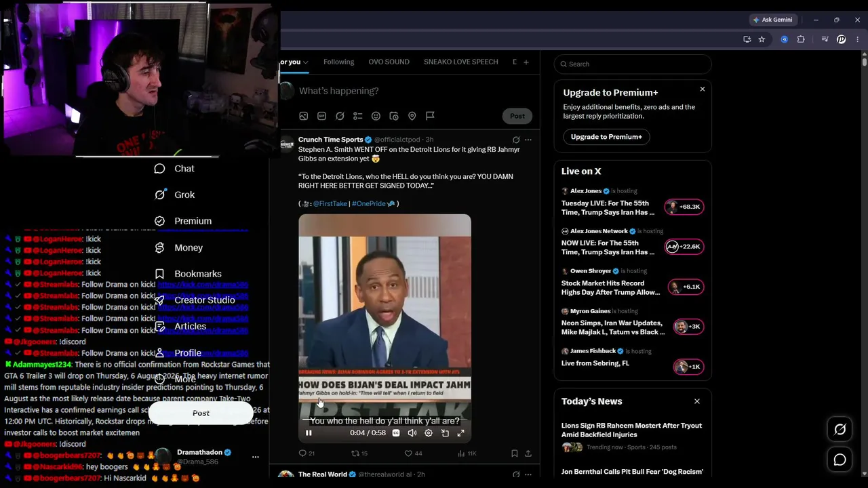View analytics of the Crunch Time Sports post
Screen dimensions: 868x488
tap(467, 453)
